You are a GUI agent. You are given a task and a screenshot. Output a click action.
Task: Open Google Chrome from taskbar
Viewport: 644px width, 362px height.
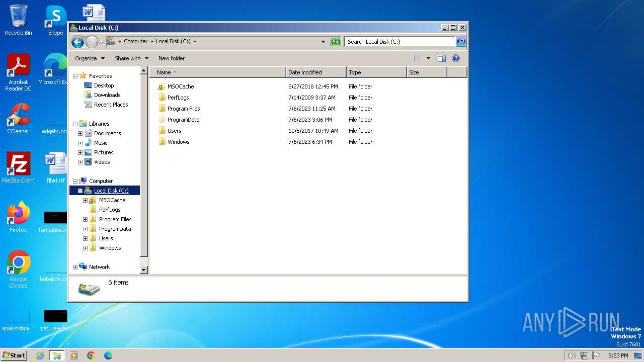coord(91,355)
